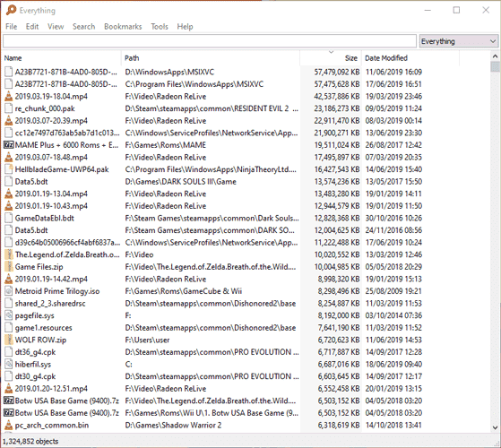
Task: Click the VLC cone icon for pc_arch_common.bin
Action: click(9, 425)
